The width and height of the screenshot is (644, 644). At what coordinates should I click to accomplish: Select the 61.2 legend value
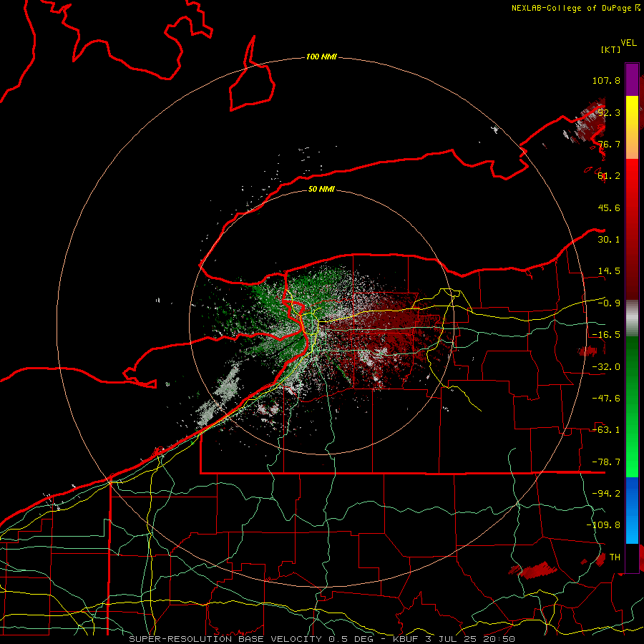(609, 176)
